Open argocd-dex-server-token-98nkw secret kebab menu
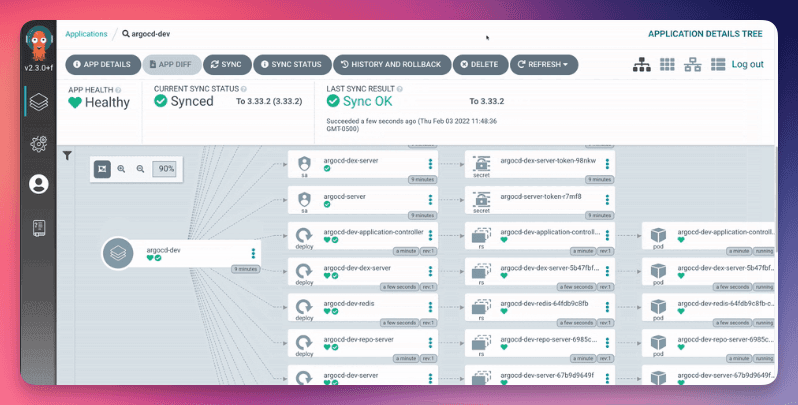 [x=607, y=164]
